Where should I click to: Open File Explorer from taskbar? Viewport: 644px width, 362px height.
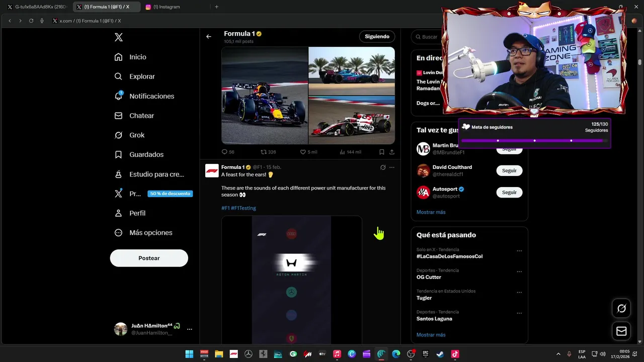pyautogui.click(x=219, y=354)
